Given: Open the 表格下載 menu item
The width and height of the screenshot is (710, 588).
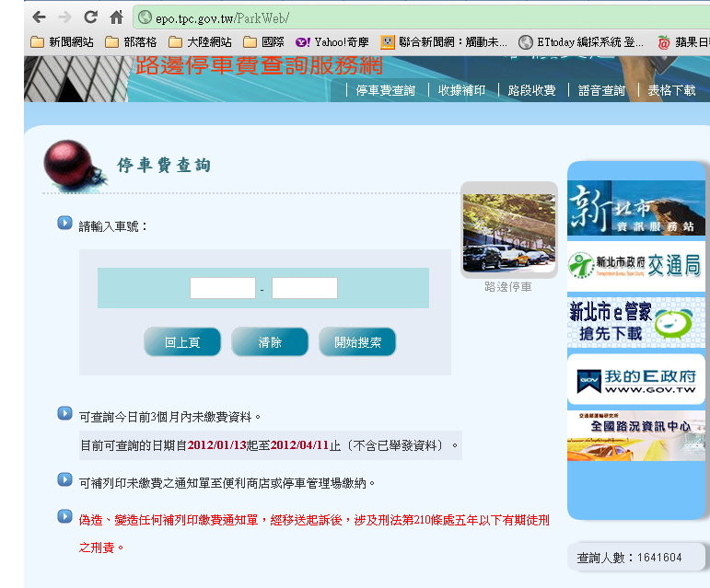Looking at the screenshot, I should (x=671, y=90).
